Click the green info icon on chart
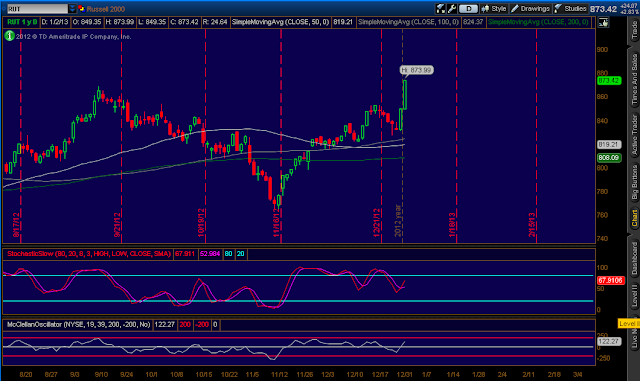Viewport: 640px width, 381px height. pyautogui.click(x=9, y=36)
